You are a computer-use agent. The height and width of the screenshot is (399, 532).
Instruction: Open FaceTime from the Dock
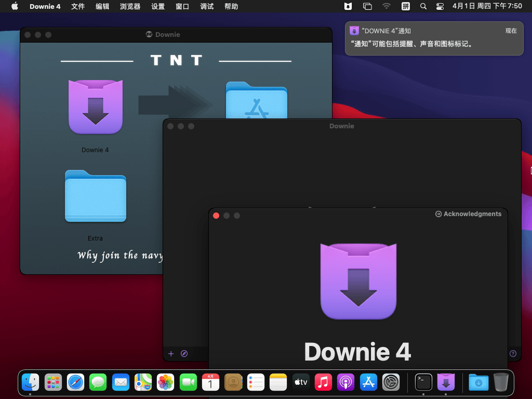pos(188,382)
